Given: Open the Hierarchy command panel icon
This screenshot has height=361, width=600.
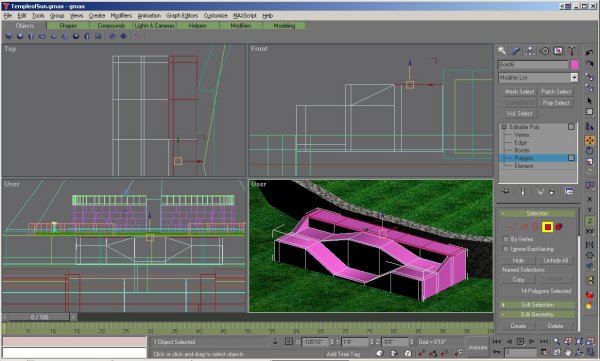Looking at the screenshot, I should pyautogui.click(x=530, y=51).
